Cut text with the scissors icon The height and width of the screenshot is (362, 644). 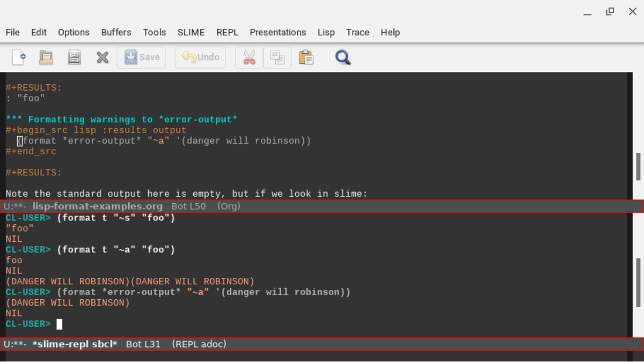tap(248, 57)
